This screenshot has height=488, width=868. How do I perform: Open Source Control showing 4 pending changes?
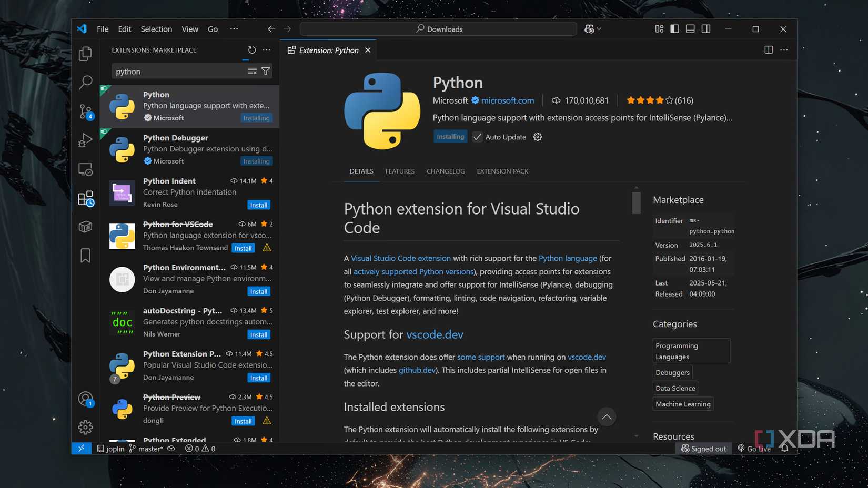pos(85,111)
